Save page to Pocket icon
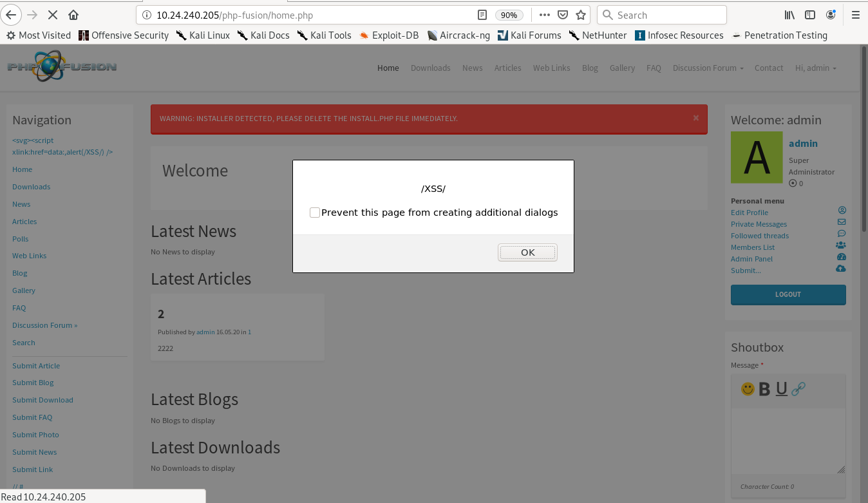Viewport: 868px width, 503px height. click(x=563, y=15)
